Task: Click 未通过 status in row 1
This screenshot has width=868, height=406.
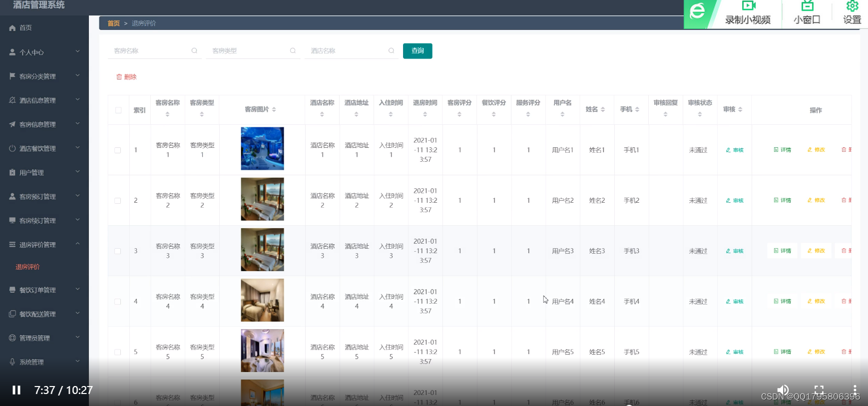Action: (x=698, y=150)
